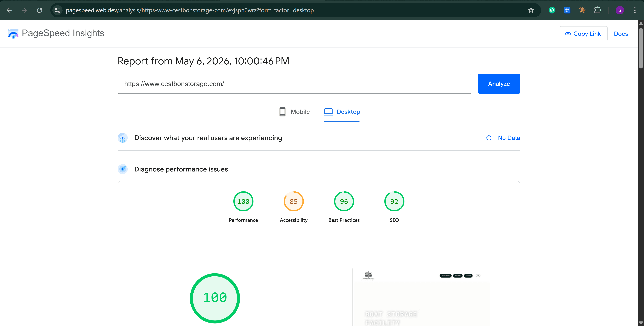This screenshot has height=326, width=644.
Task: Click the 'Accessibility' label
Action: tap(294, 220)
